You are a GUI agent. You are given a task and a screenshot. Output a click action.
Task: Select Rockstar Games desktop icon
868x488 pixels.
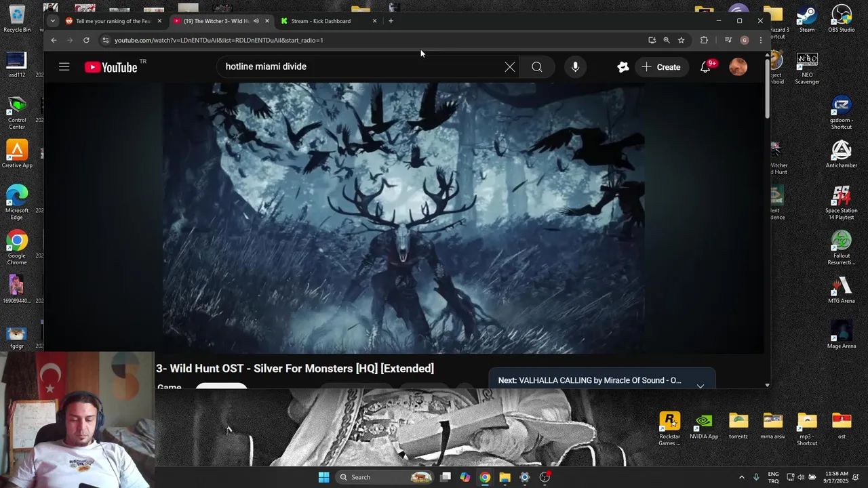[669, 429]
